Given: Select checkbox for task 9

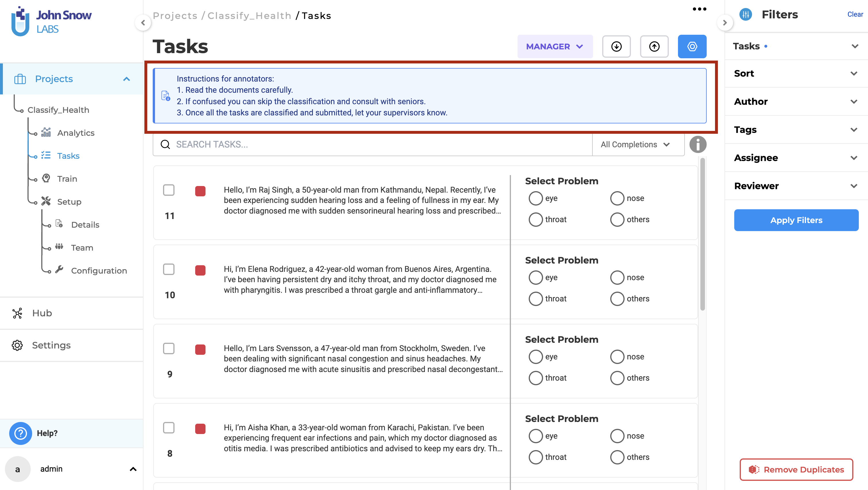Looking at the screenshot, I should point(169,348).
